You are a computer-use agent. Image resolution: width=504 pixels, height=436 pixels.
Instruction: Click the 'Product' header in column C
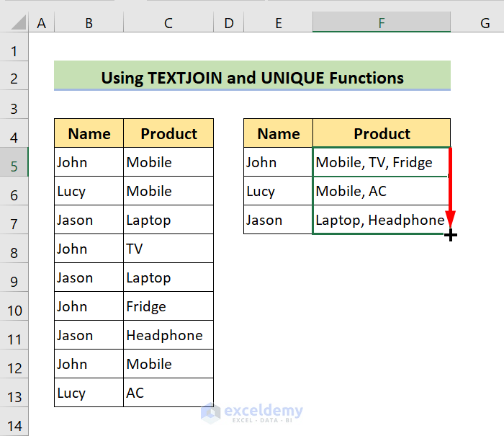pyautogui.click(x=168, y=133)
